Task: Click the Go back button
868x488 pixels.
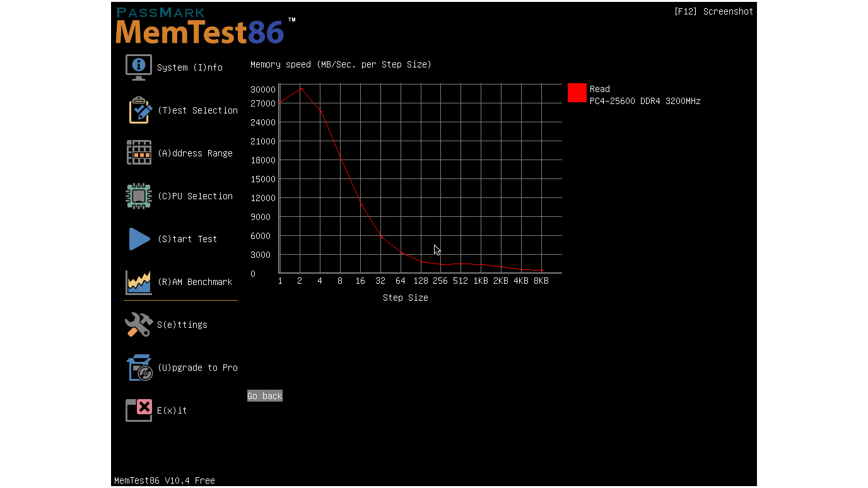Action: pos(265,396)
